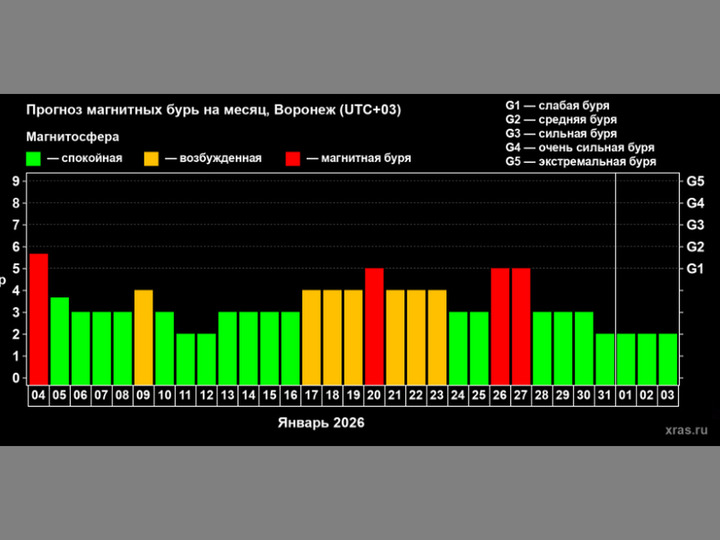Image resolution: width=720 pixels, height=540 pixels.
Task: Click the number 9 on left axis
Action: pos(16,181)
